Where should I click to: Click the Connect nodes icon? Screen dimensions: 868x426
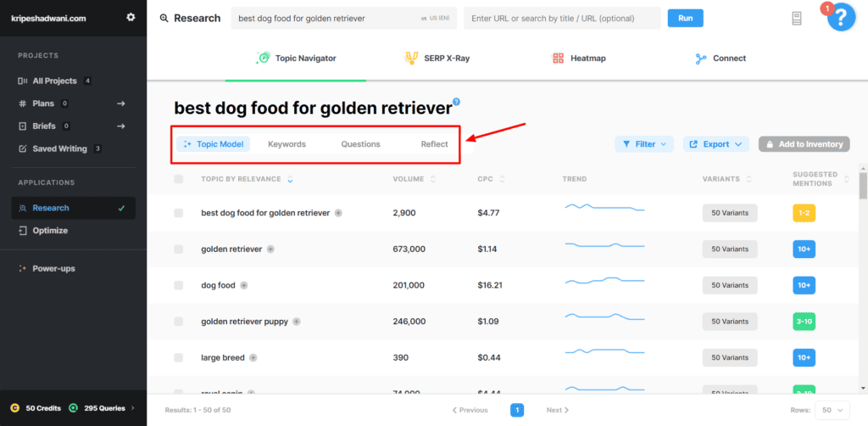(x=701, y=59)
